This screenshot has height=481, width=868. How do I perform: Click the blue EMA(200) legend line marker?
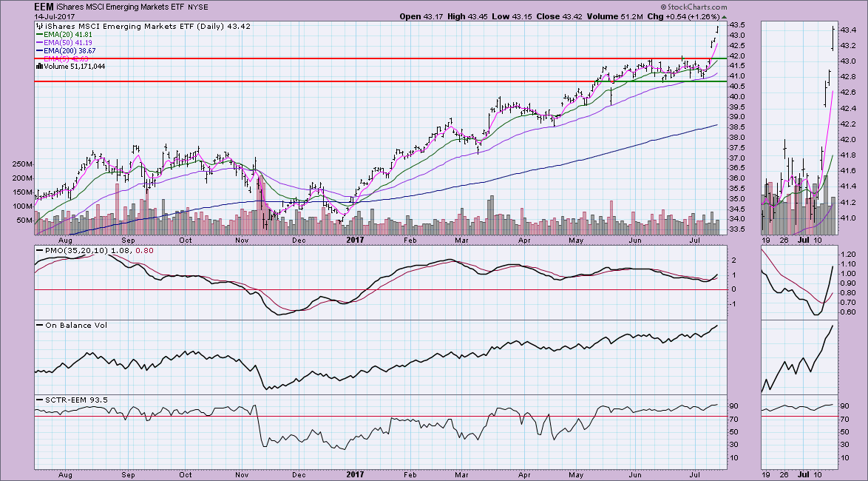point(39,50)
